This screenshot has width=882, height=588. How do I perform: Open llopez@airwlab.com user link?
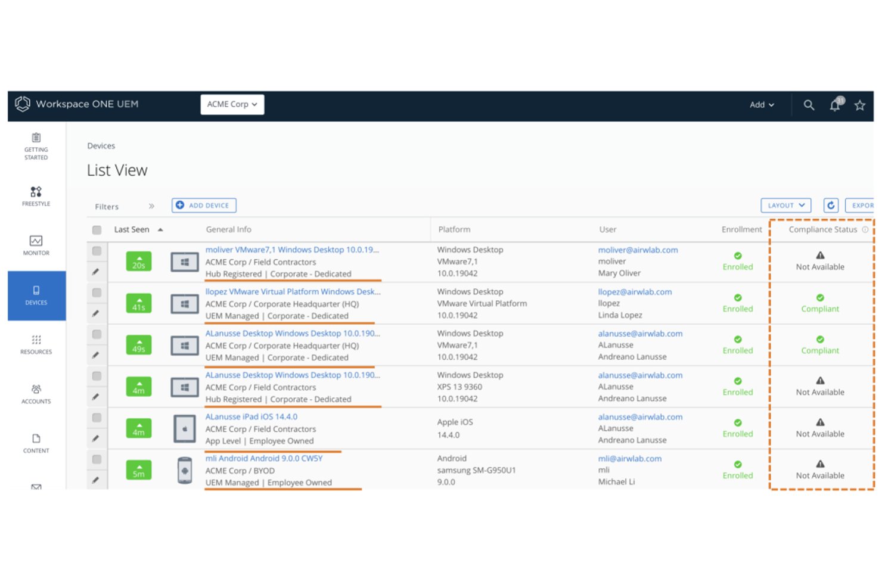point(635,292)
